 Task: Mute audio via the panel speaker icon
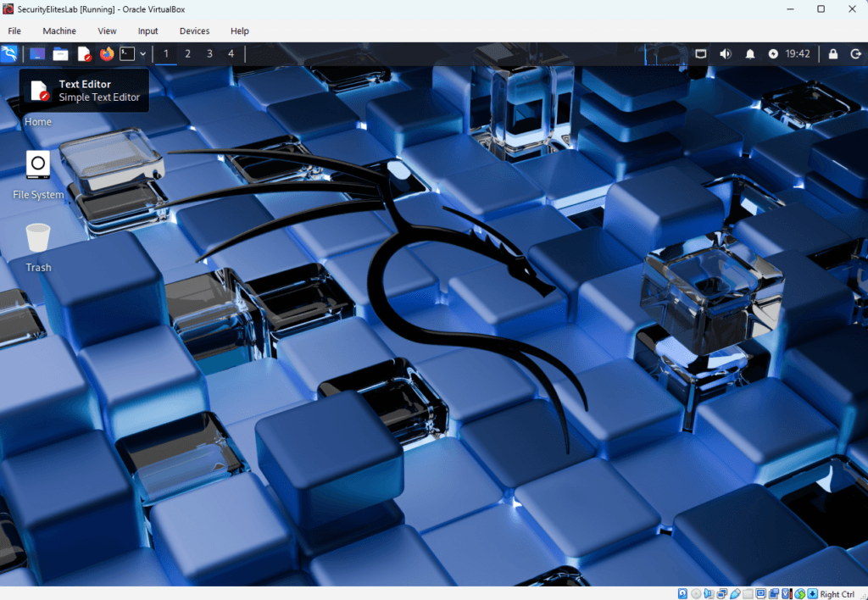point(726,53)
